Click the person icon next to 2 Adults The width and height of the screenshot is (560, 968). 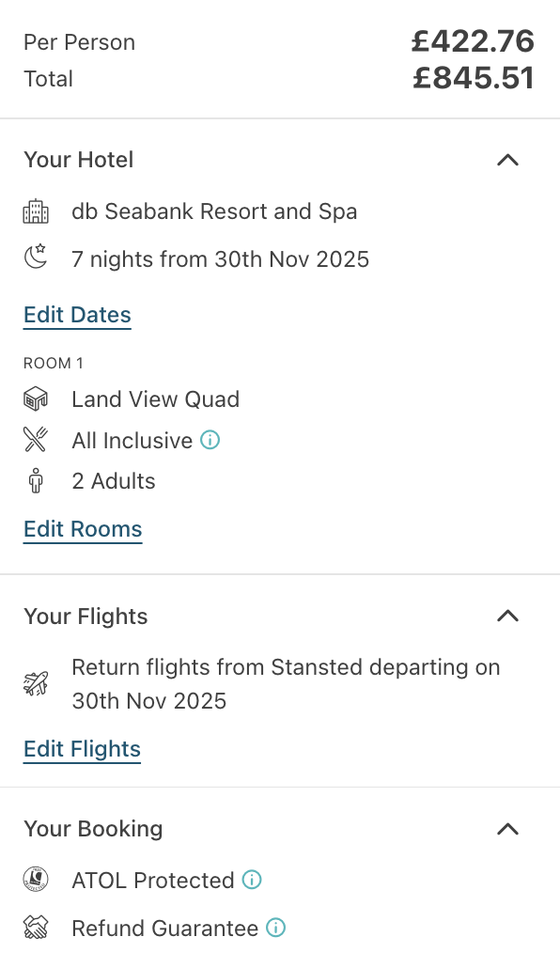click(x=36, y=480)
